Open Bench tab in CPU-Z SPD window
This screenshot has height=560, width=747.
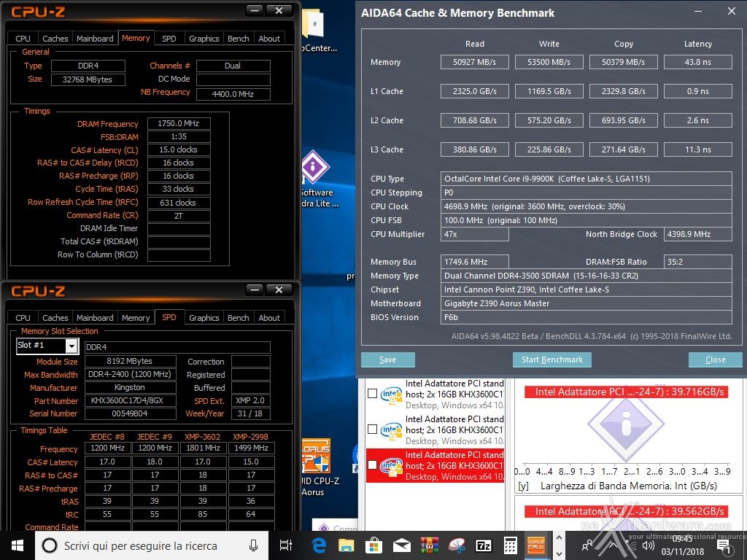(239, 318)
